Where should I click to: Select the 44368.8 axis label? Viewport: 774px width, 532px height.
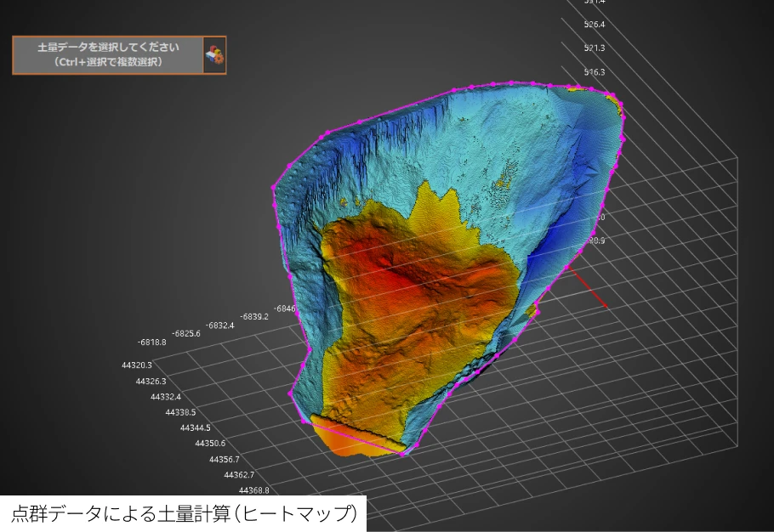click(254, 490)
